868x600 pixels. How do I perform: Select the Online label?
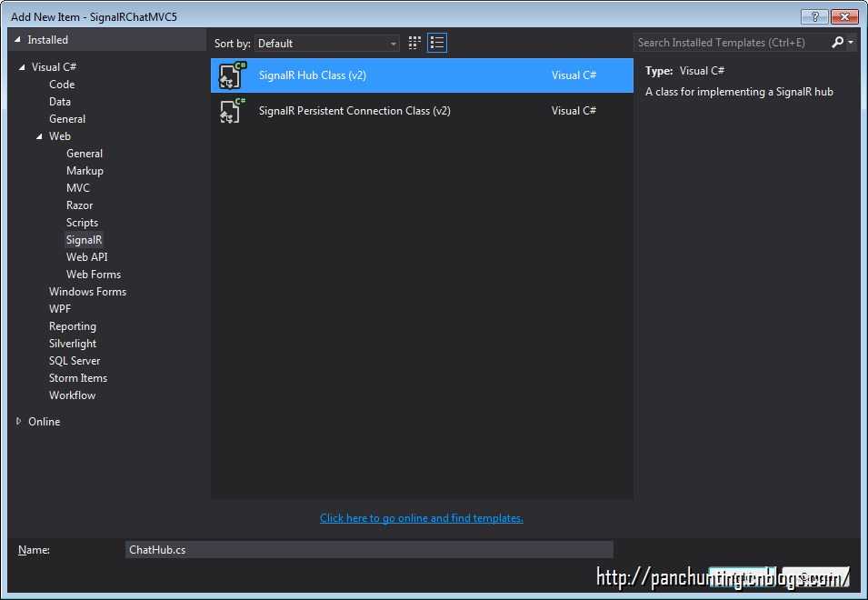[x=45, y=422]
